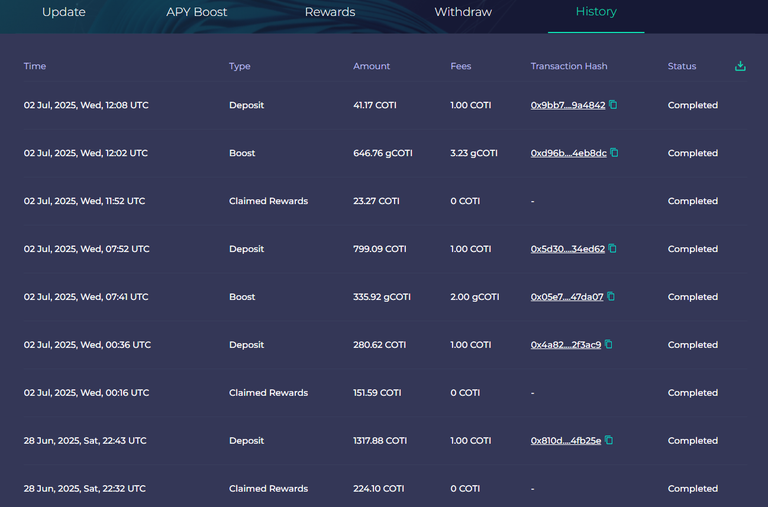Click the 3.23 gCOTI fee
The height and width of the screenshot is (507, 768).
pos(474,153)
